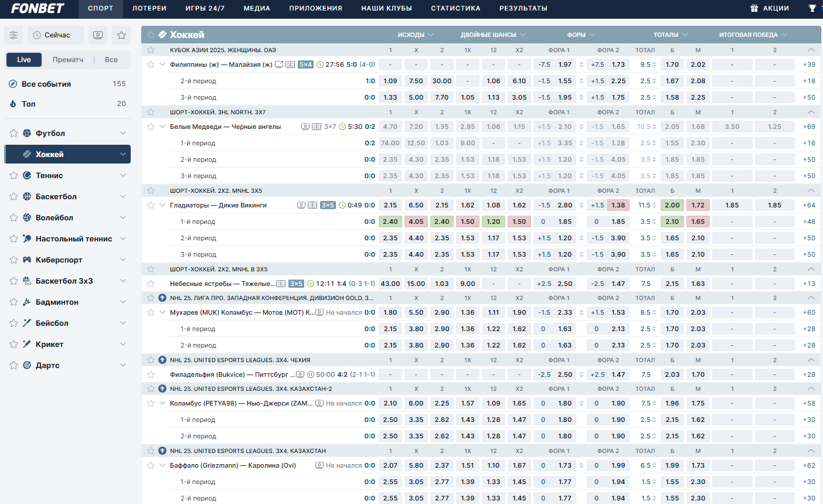Collapse periods of Белые Медведи — Черные ангелы
This screenshot has width=823, height=504.
tap(162, 127)
